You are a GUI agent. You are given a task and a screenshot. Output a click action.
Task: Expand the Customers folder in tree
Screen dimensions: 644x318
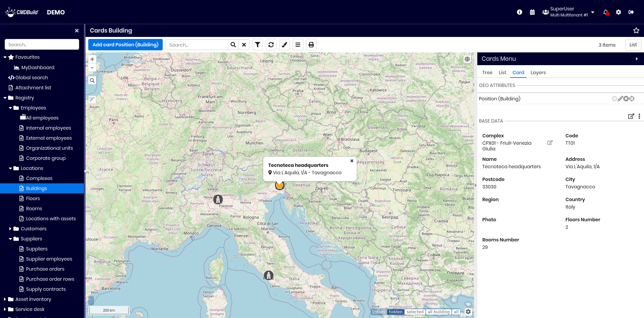pos(10,229)
